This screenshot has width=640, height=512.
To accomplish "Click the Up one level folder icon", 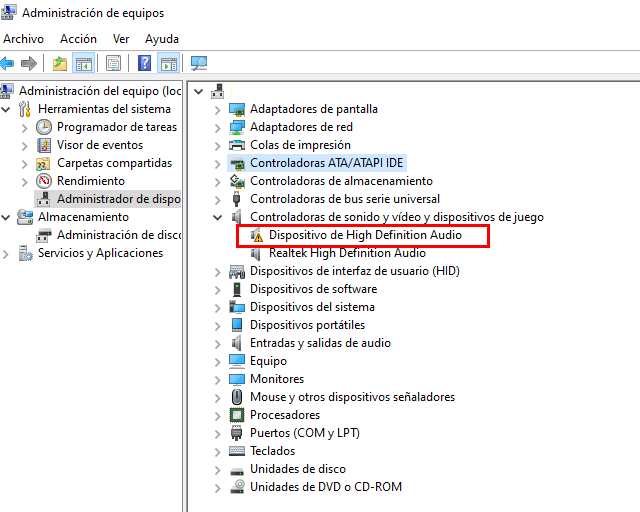I will (x=60, y=63).
